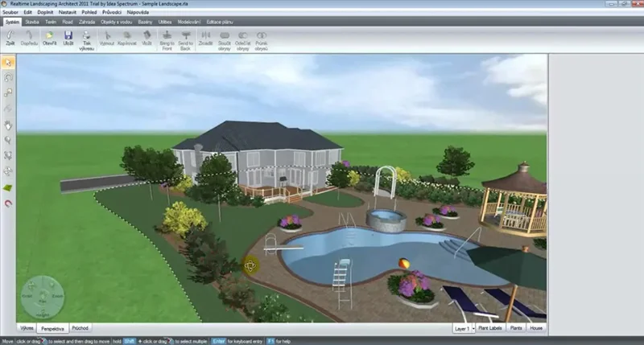
Task: Select the arrow selection tool in left sidebar
Action: tap(8, 62)
